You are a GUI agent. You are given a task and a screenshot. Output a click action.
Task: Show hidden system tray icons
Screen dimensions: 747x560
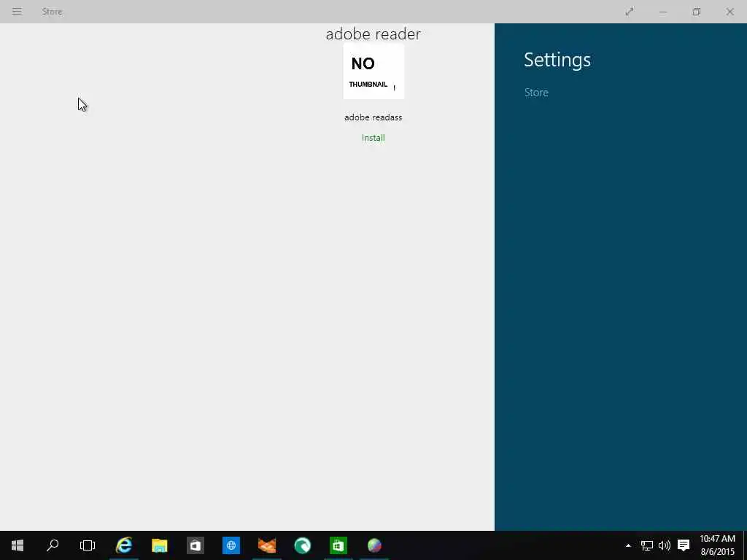coord(628,545)
